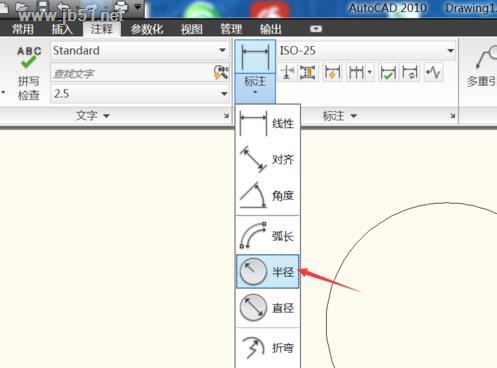Click the dimension update icon
This screenshot has width=497, height=368.
tap(410, 72)
